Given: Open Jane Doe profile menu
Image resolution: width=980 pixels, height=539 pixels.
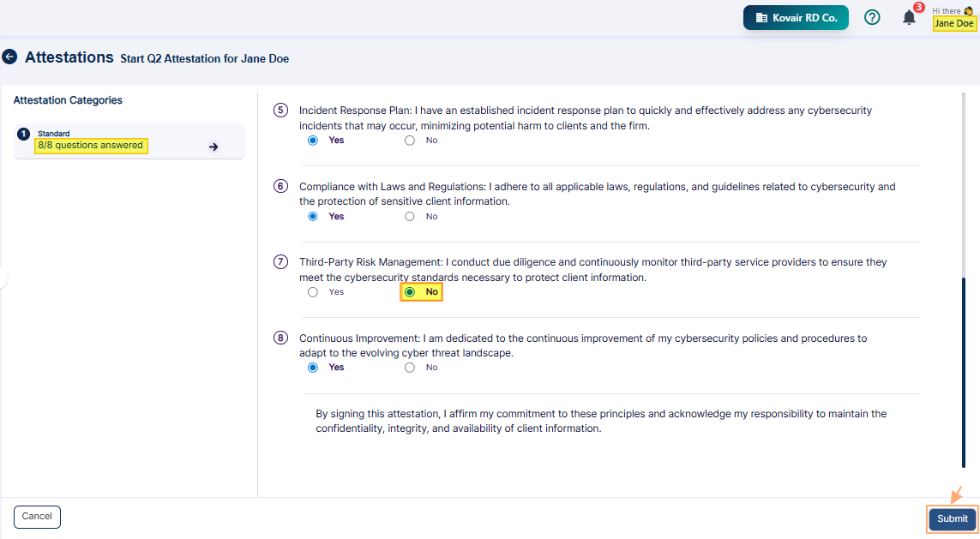Looking at the screenshot, I should point(953,23).
